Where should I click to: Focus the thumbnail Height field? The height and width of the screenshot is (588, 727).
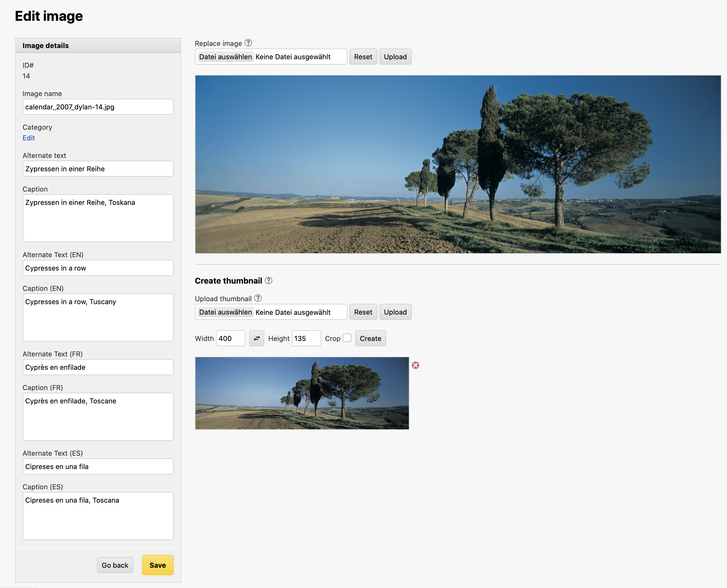pyautogui.click(x=306, y=338)
